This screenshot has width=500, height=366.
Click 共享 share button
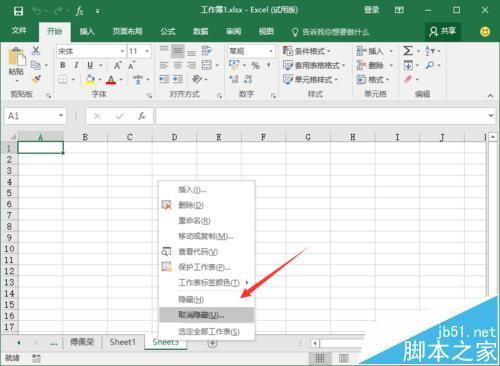pyautogui.click(x=443, y=32)
